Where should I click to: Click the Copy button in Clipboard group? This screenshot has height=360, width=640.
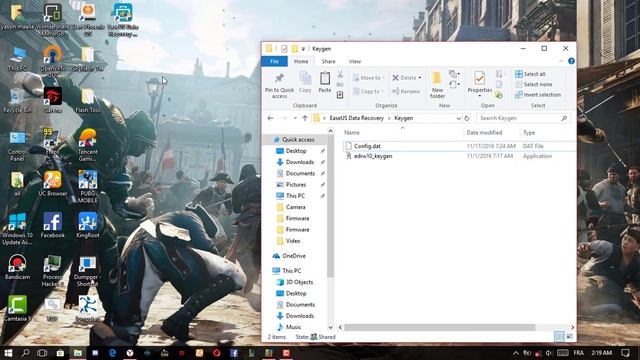pos(305,82)
